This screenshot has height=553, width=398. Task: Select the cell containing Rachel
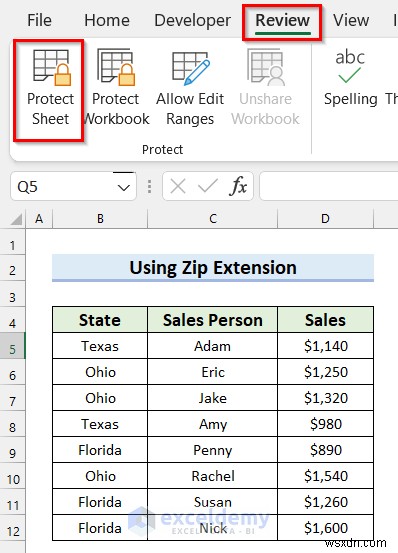pos(213,476)
